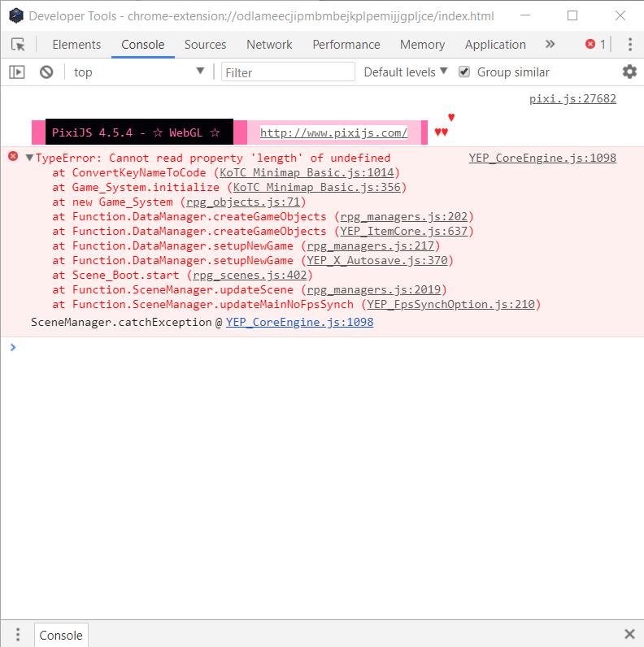Open rpg_managers.js:2019 link
Viewport: 644px width, 647px height.
373,289
